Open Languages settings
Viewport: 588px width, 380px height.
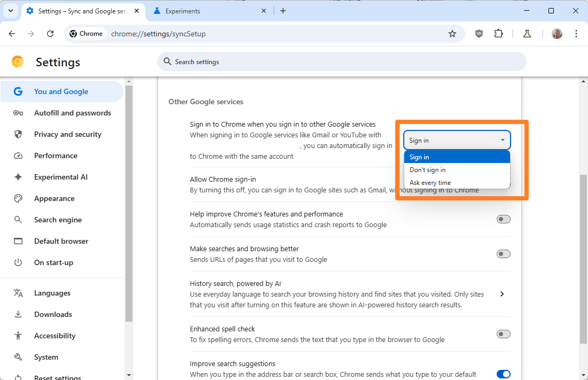[61, 293]
